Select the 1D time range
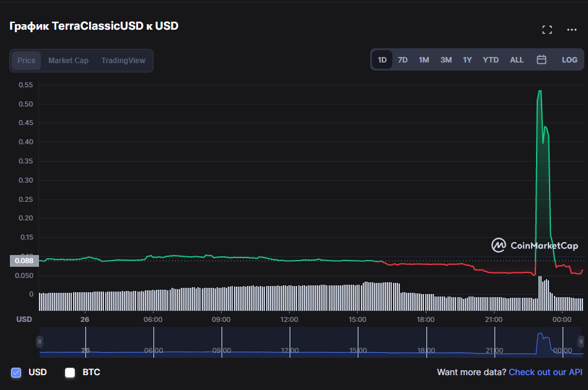588x390 pixels. [x=382, y=60]
